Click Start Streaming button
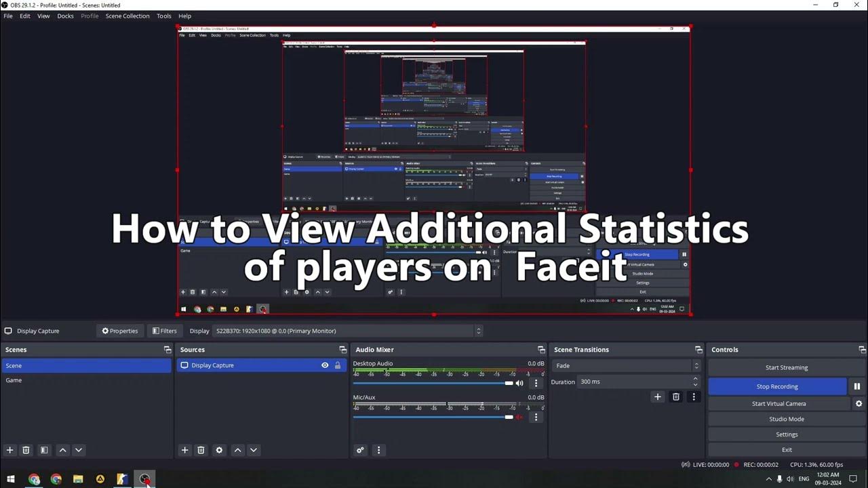The height and width of the screenshot is (488, 868). pyautogui.click(x=787, y=367)
